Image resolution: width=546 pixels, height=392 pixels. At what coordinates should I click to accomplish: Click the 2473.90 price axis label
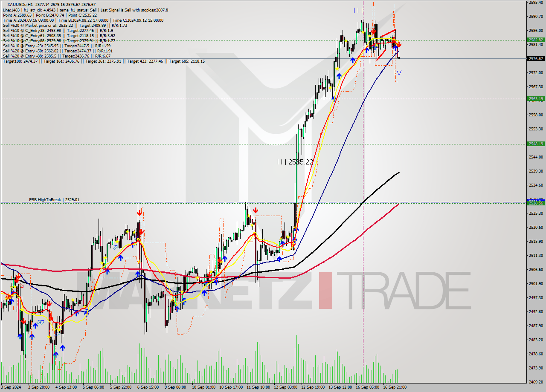(536, 368)
